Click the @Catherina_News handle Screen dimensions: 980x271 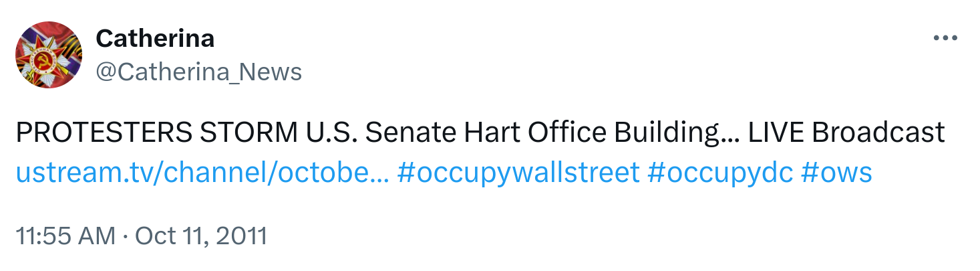(199, 72)
